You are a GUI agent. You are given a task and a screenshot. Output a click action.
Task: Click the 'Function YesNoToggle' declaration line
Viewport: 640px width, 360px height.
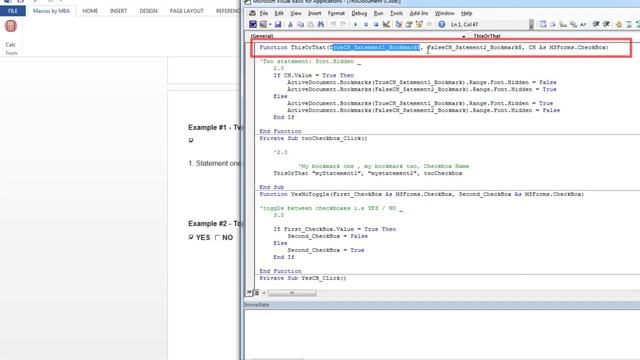[x=422, y=194]
